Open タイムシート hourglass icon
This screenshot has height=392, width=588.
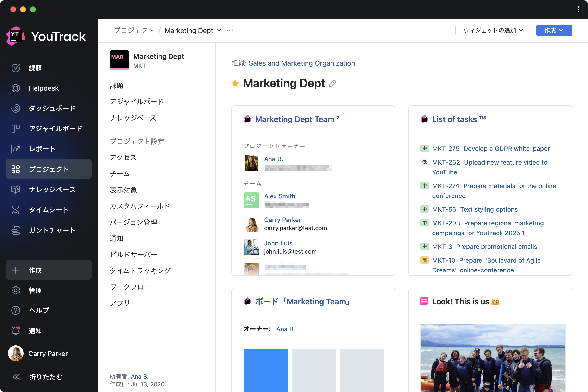[15, 209]
